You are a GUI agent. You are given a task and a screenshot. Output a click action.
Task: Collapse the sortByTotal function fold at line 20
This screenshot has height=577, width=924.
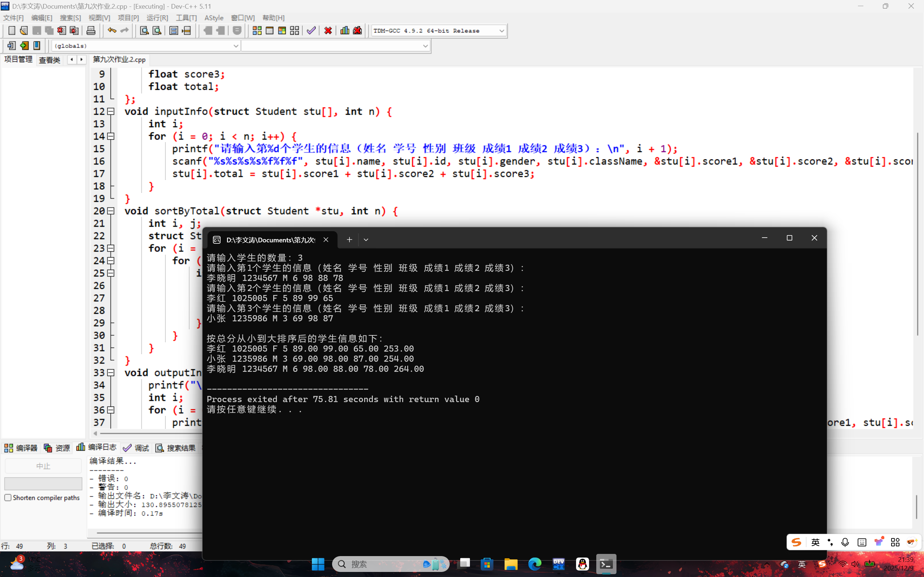pos(111,211)
